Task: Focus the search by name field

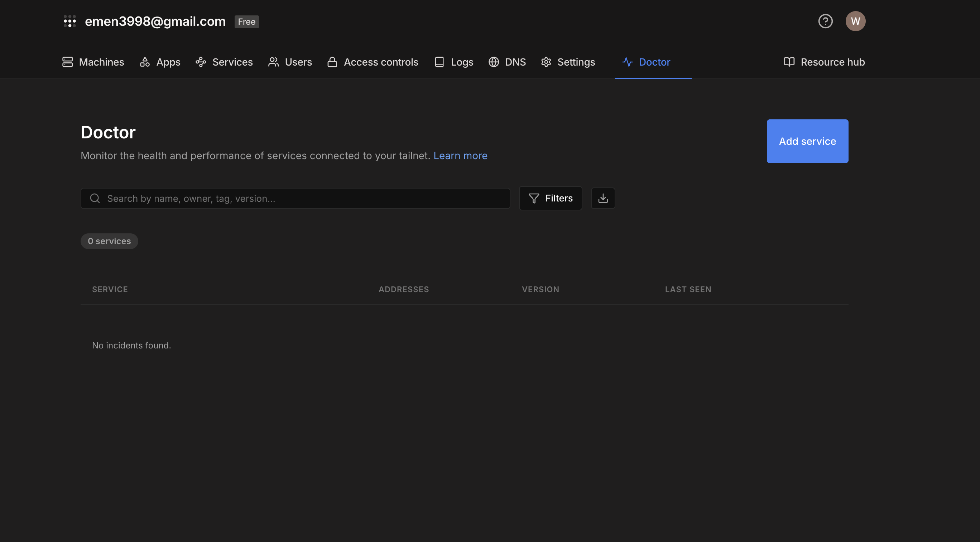Action: [295, 198]
